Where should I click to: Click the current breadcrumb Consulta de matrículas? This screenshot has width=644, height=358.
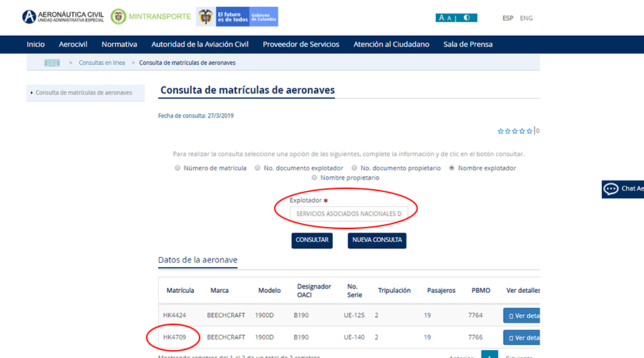pyautogui.click(x=187, y=63)
